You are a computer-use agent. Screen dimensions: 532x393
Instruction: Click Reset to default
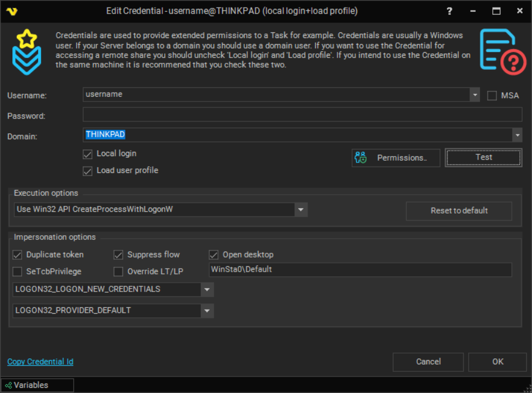coord(459,211)
